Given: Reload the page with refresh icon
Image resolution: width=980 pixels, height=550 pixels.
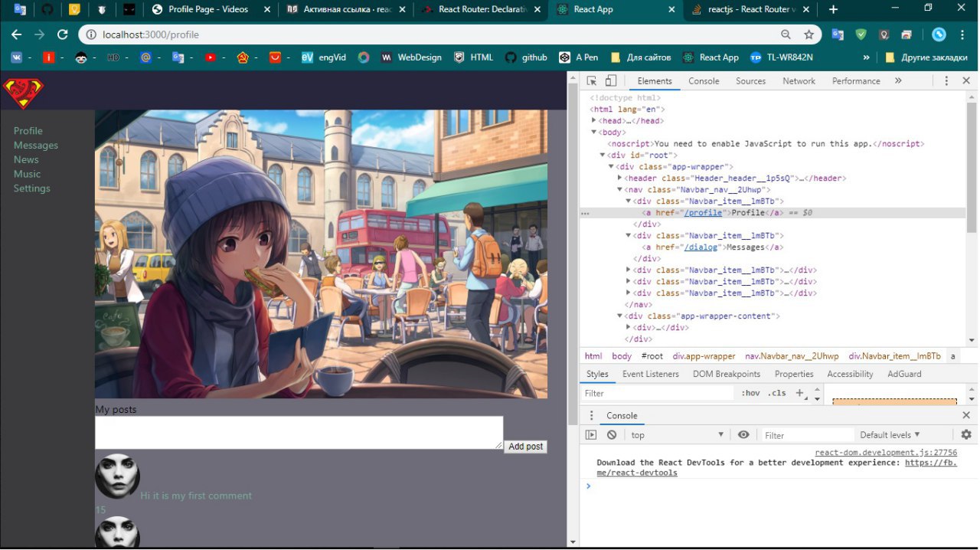Looking at the screenshot, I should click(x=63, y=34).
